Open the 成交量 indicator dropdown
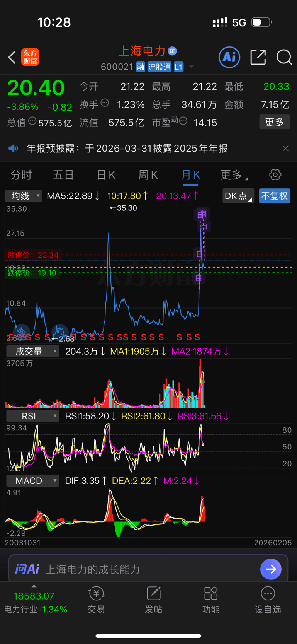The width and height of the screenshot is (297, 644). tap(32, 351)
